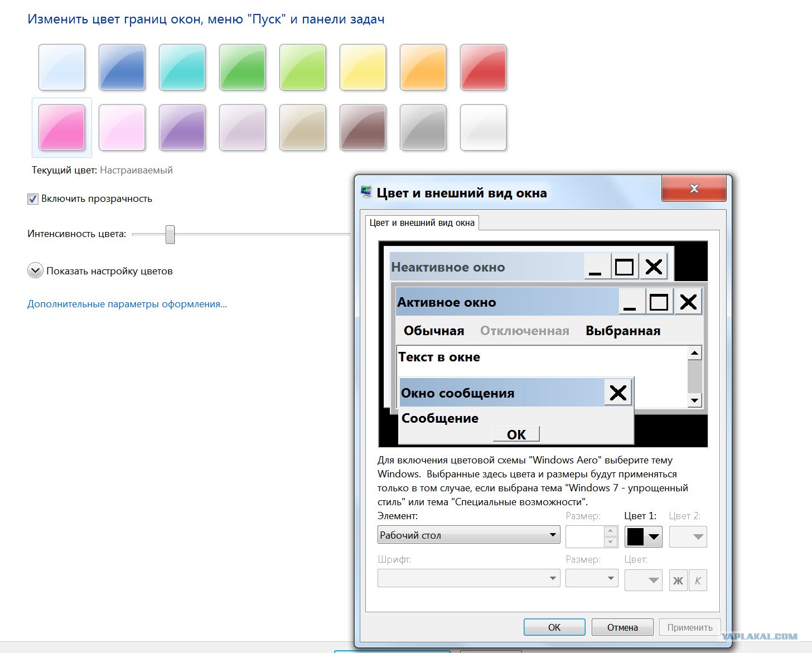The image size is (812, 653).
Task: Click the 'Выбранная' menu item in preview
Action: click(623, 331)
